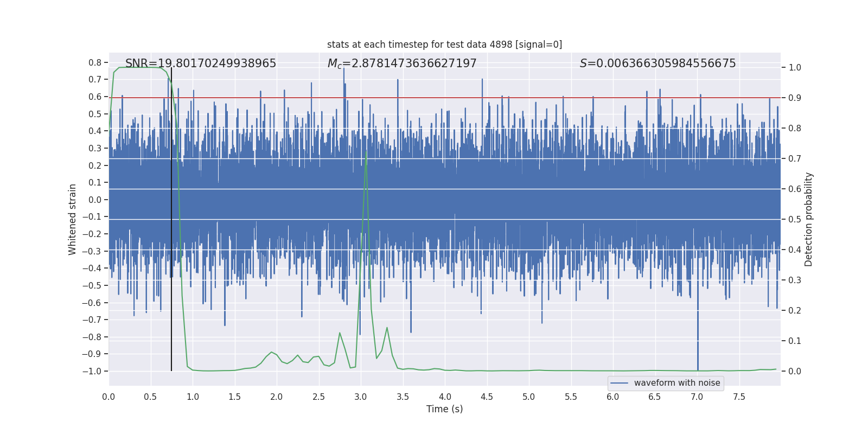Click the 0.0 tick on time axis
The height and width of the screenshot is (434, 868).
pos(108,397)
